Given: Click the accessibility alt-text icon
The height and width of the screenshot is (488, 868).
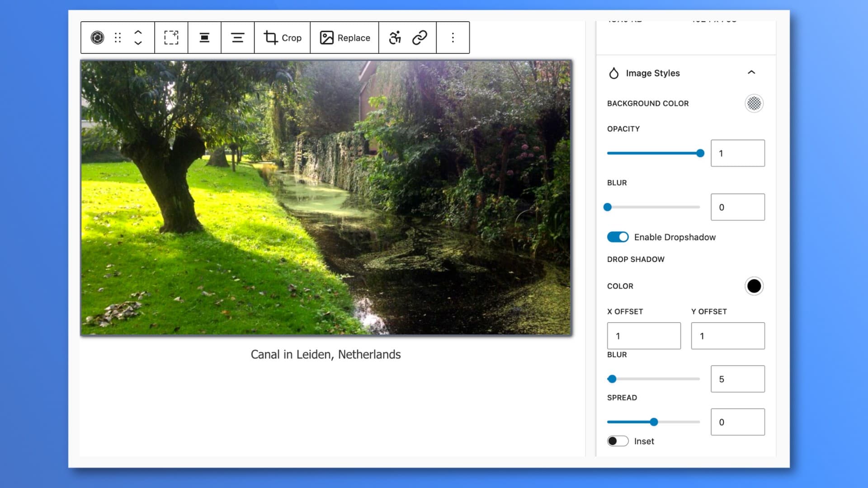Looking at the screenshot, I should (x=395, y=38).
